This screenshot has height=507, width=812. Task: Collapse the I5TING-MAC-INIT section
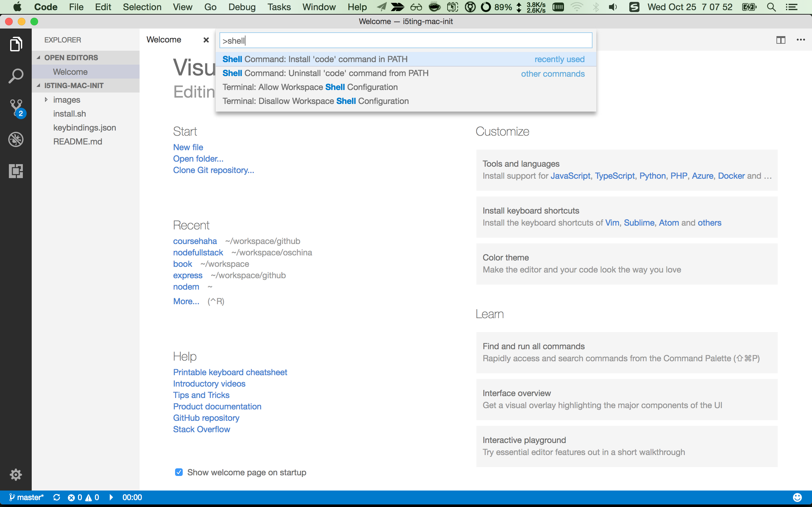point(74,86)
